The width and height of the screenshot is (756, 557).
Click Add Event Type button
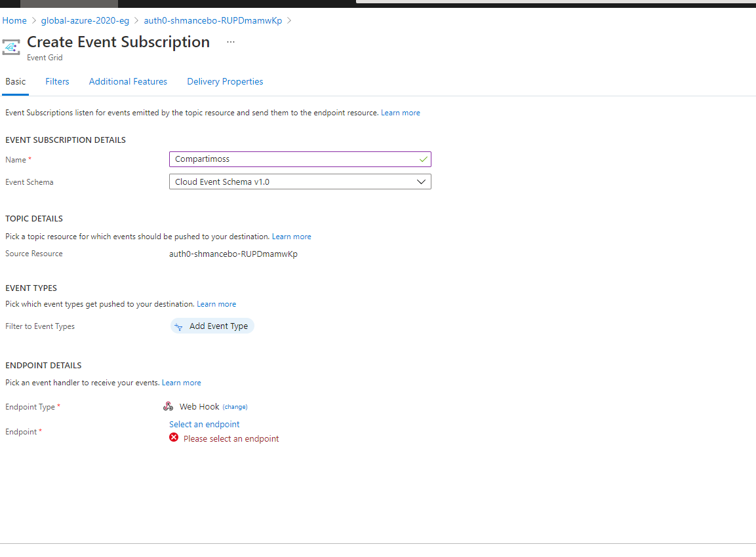tap(212, 326)
